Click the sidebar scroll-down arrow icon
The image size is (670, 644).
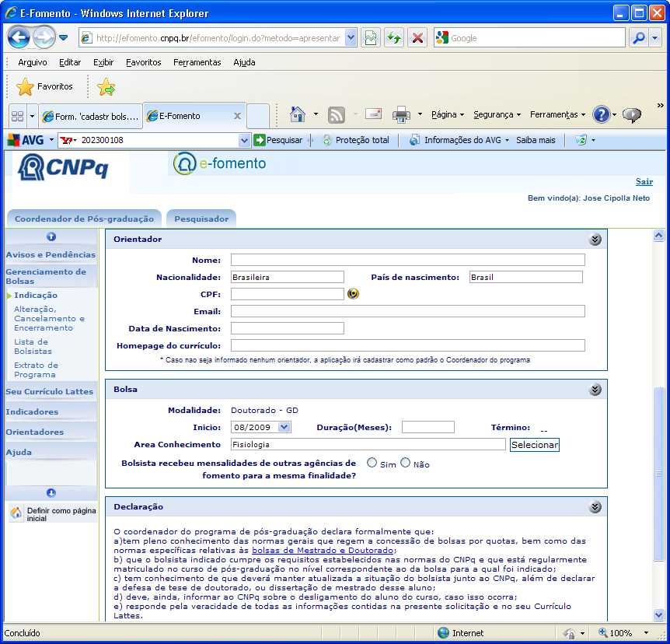[x=51, y=493]
